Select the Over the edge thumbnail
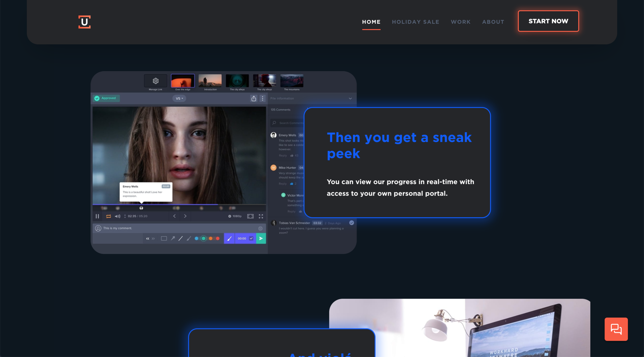Viewport: 644px width, 357px height. pyautogui.click(x=183, y=81)
